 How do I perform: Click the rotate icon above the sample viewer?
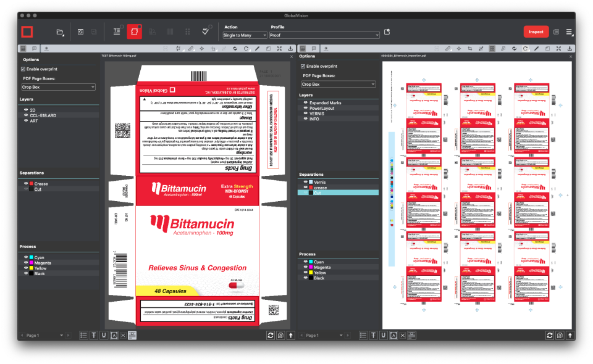coord(524,48)
